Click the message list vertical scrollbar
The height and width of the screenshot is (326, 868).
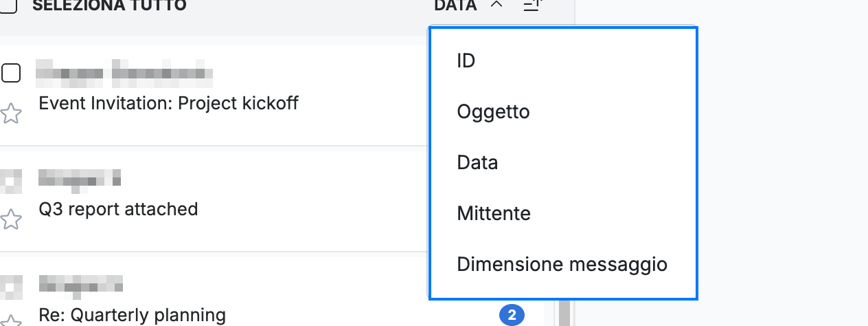click(x=564, y=313)
